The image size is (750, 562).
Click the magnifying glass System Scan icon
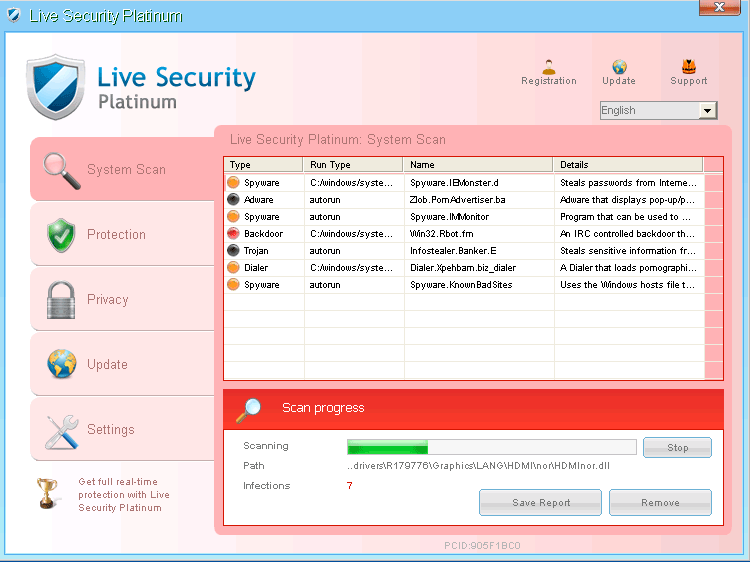[x=62, y=170]
